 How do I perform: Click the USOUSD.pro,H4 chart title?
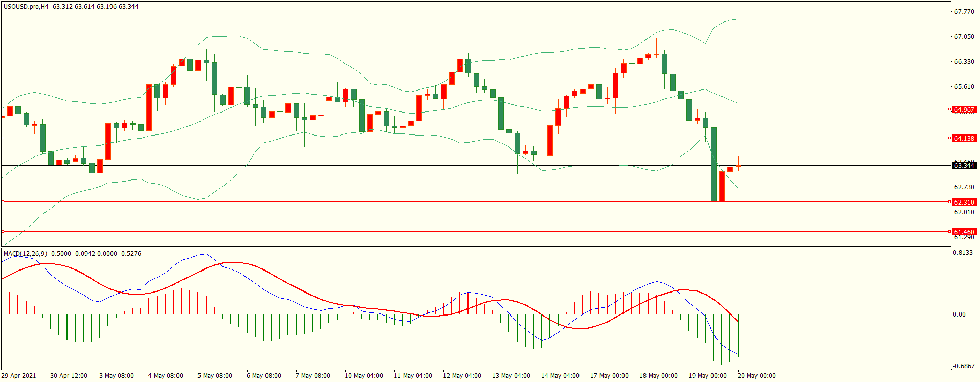point(26,7)
